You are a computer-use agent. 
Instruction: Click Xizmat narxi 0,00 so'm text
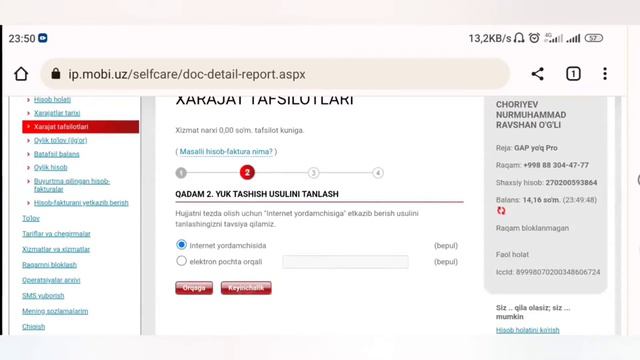tap(240, 130)
